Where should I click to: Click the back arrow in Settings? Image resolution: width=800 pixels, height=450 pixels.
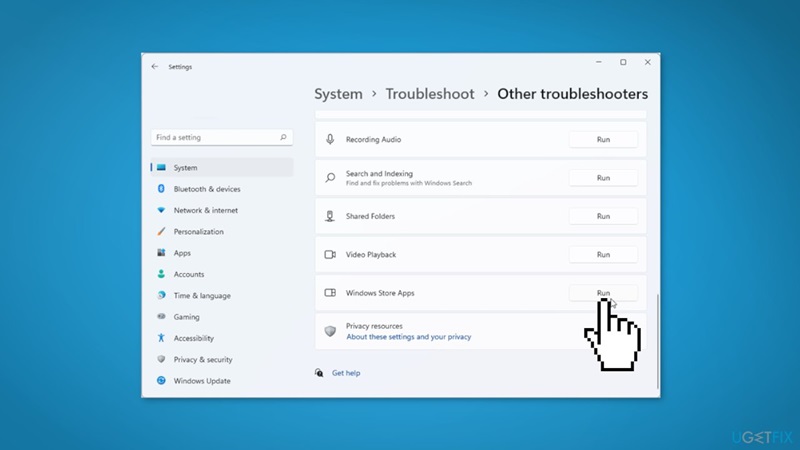pos(155,67)
